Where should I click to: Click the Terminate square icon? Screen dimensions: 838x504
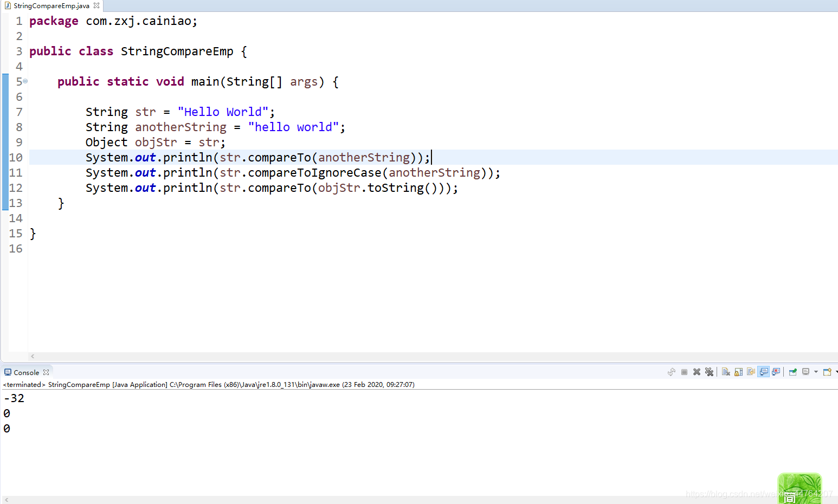pyautogui.click(x=684, y=372)
